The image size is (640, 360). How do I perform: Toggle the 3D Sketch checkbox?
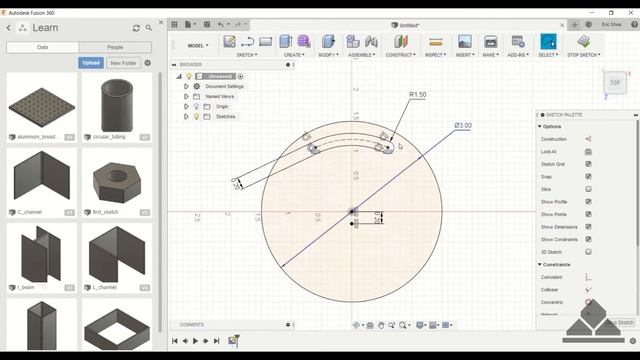588,252
